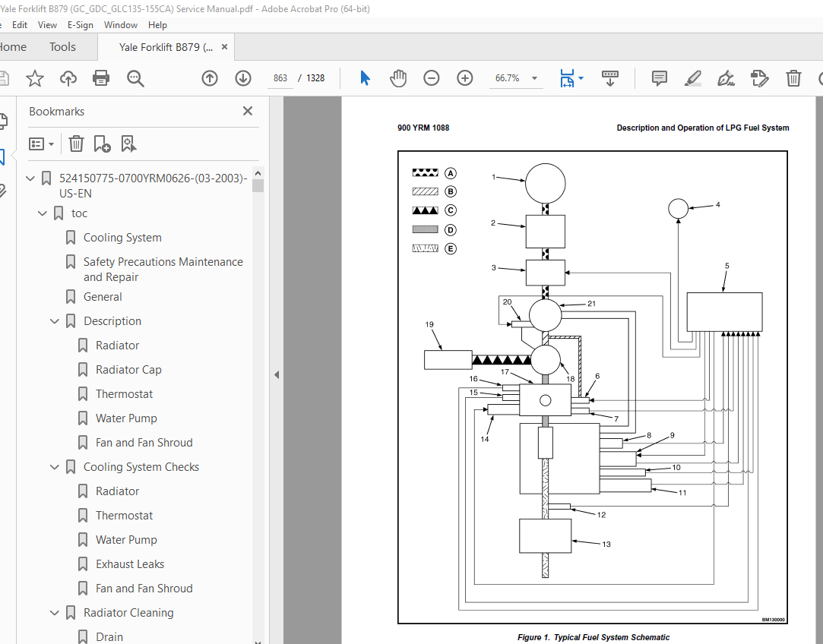Click the Stamp tool icon
Viewport: 823px width, 644px height.
coord(759,78)
